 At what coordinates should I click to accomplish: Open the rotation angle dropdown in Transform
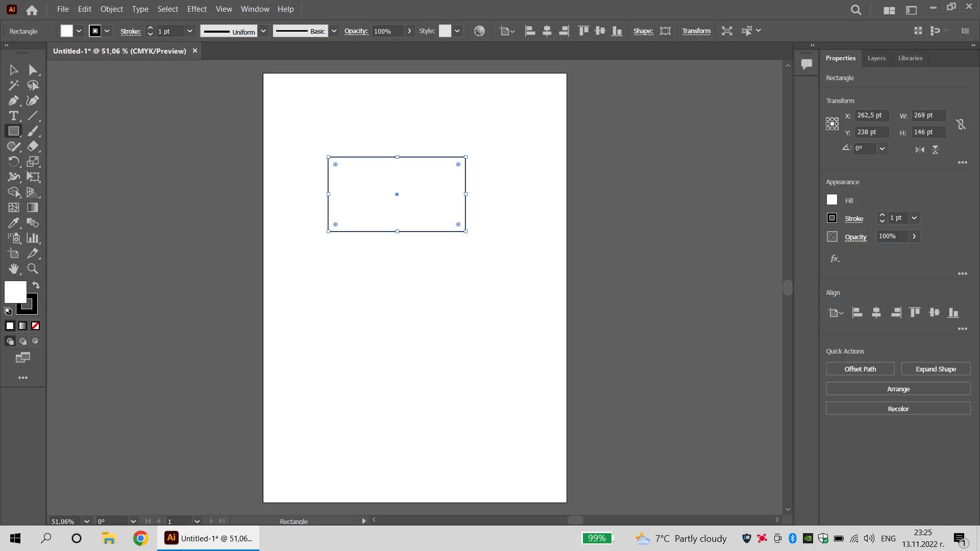(882, 148)
